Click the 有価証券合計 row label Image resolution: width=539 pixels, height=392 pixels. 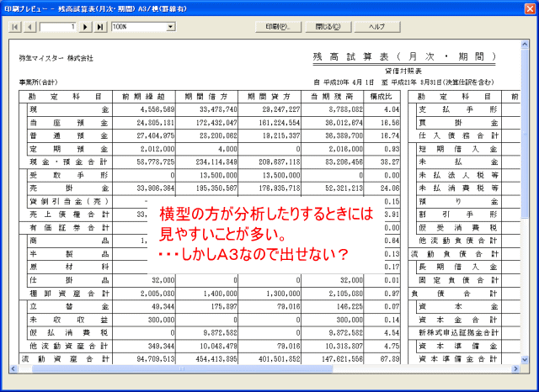pos(69,228)
